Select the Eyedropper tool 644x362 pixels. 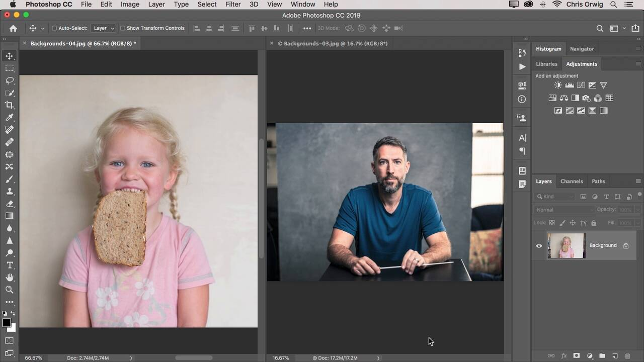10,118
